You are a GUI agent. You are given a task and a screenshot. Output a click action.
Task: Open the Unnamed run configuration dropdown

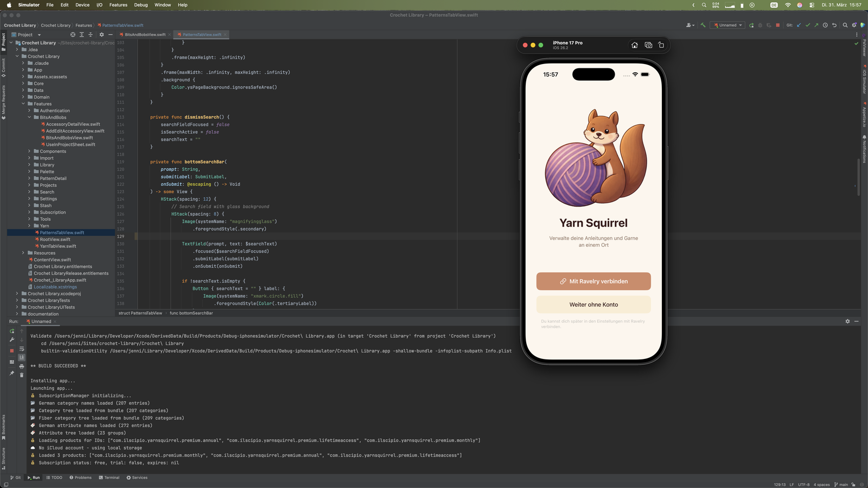point(728,25)
